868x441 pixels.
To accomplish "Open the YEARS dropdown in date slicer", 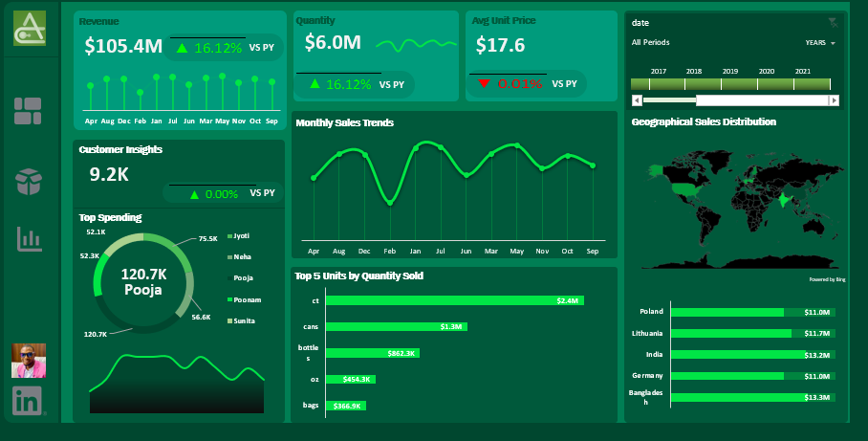I will (x=820, y=43).
